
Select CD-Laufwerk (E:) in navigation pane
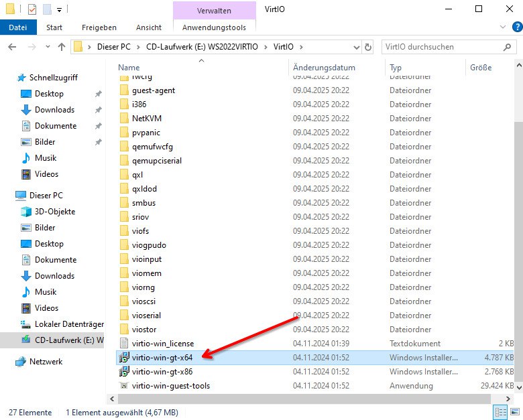click(52, 340)
